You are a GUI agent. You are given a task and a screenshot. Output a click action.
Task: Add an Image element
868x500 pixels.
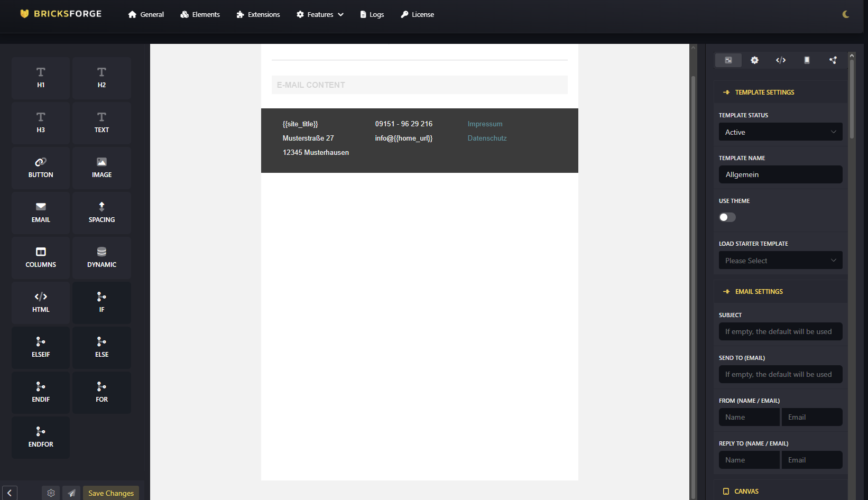click(x=101, y=168)
